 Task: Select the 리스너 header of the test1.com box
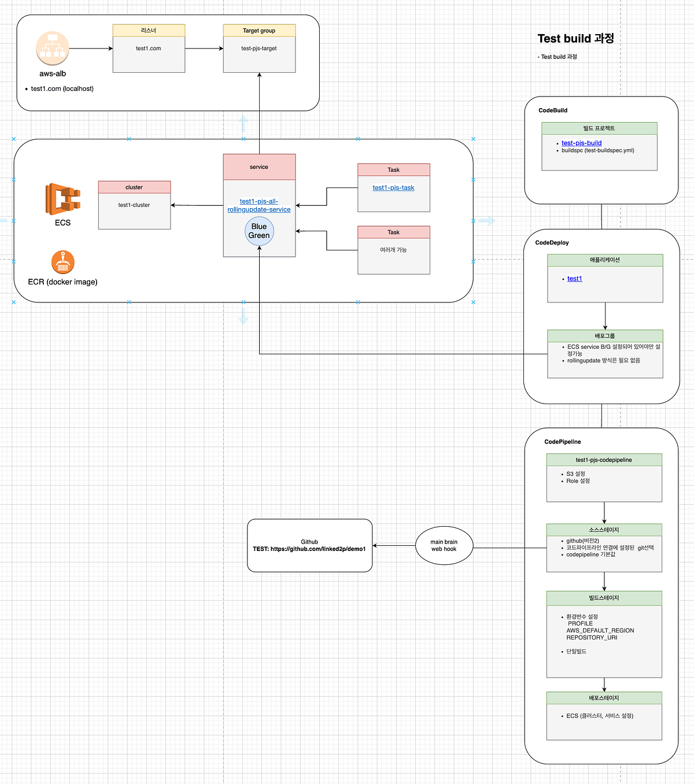click(149, 30)
